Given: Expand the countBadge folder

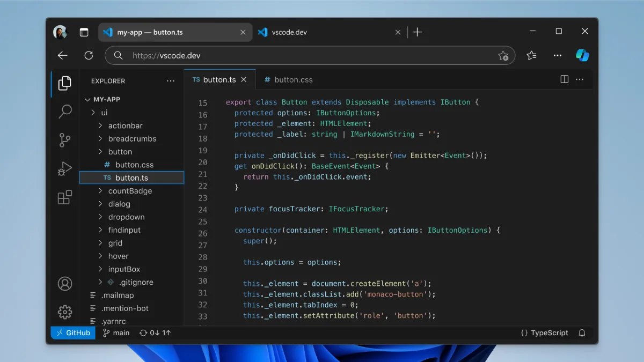Looking at the screenshot, I should [x=129, y=191].
